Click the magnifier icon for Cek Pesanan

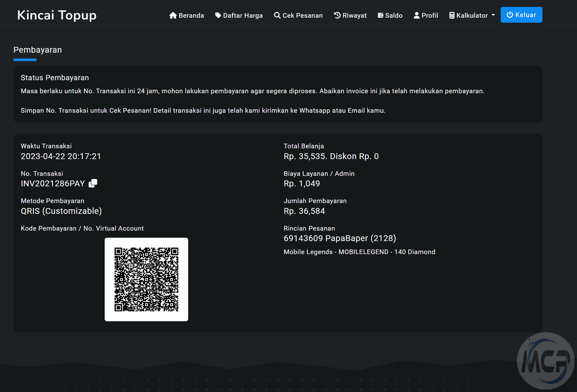pos(277,15)
